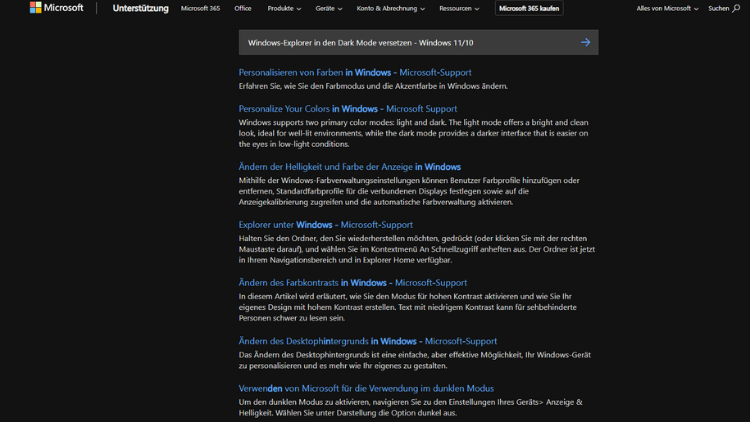Image resolution: width=750 pixels, height=422 pixels.
Task: Expand the Ressourcen dropdown
Action: tap(459, 8)
